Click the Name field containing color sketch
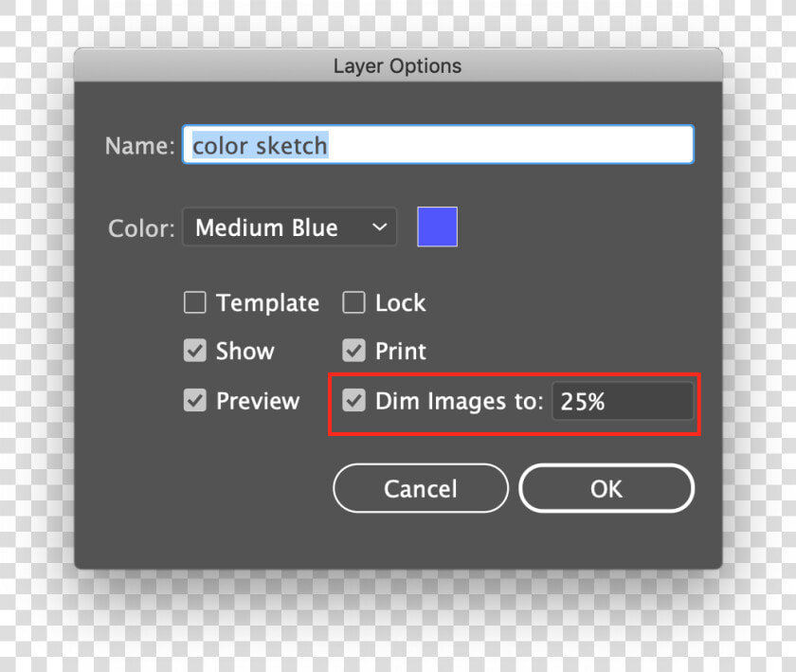 pyautogui.click(x=438, y=145)
